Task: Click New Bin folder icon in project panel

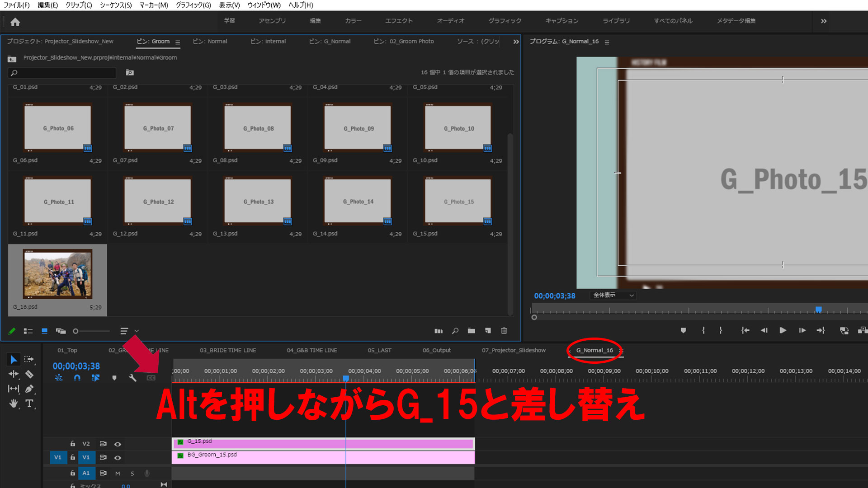Action: pyautogui.click(x=472, y=331)
